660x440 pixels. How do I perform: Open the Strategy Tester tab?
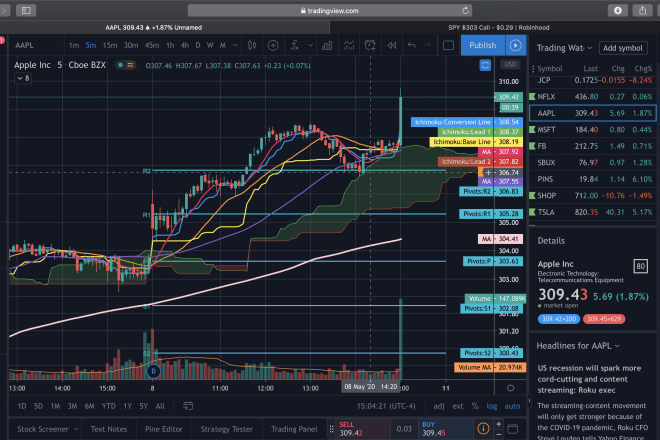click(x=226, y=429)
